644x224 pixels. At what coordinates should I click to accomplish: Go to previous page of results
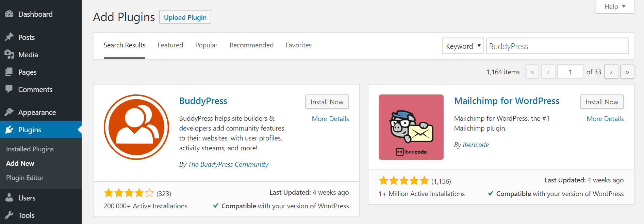tap(548, 72)
